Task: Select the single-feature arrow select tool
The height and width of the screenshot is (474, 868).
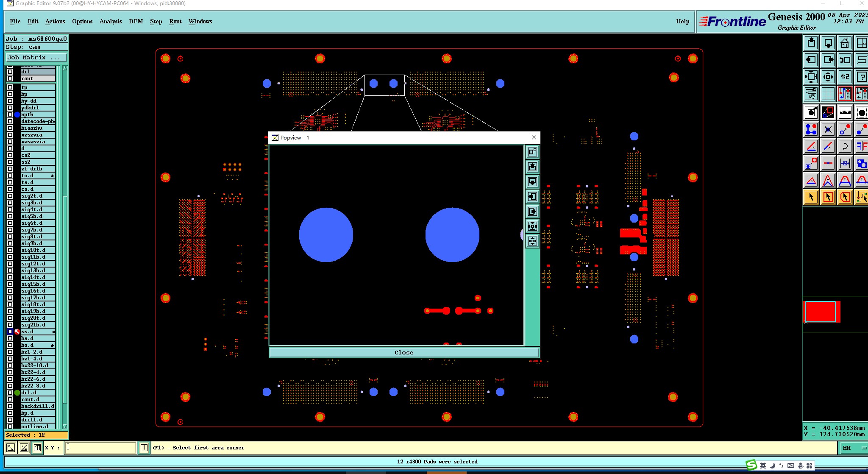Action: click(x=811, y=197)
